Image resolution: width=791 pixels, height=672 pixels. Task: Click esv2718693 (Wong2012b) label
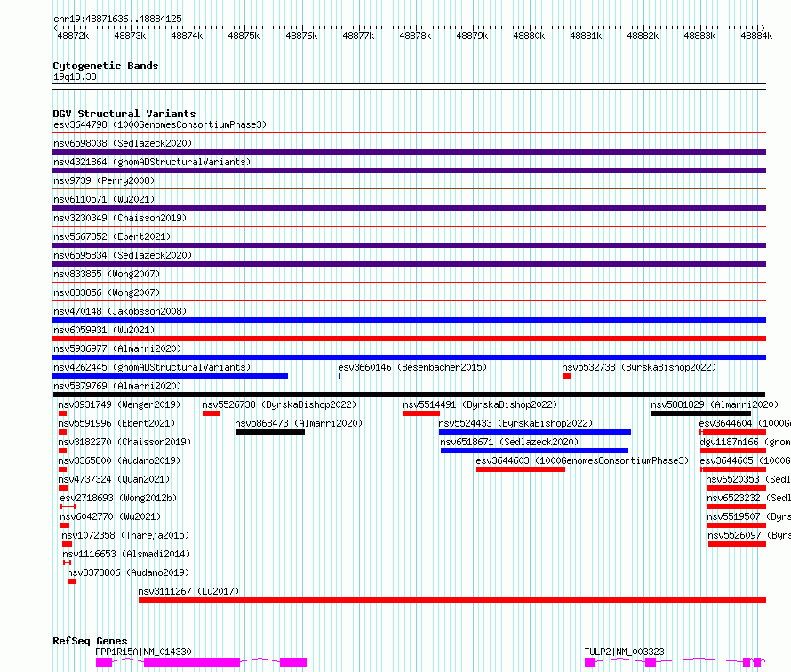pyautogui.click(x=118, y=498)
